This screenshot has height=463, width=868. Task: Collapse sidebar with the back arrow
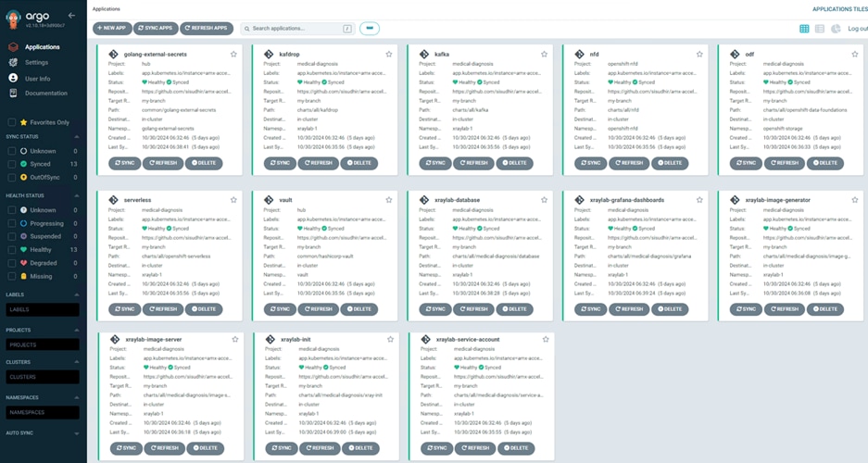click(71, 16)
